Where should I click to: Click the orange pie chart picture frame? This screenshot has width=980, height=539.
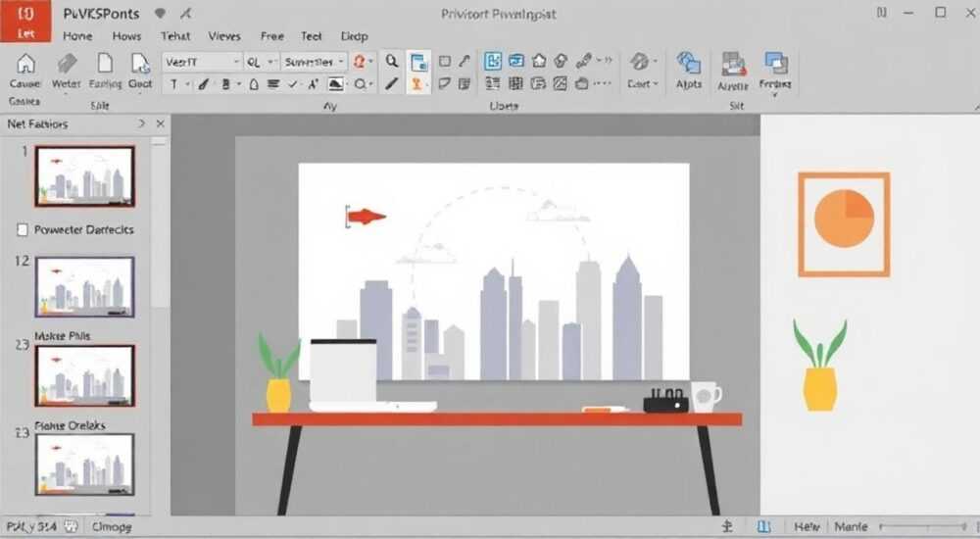pyautogui.click(x=844, y=224)
